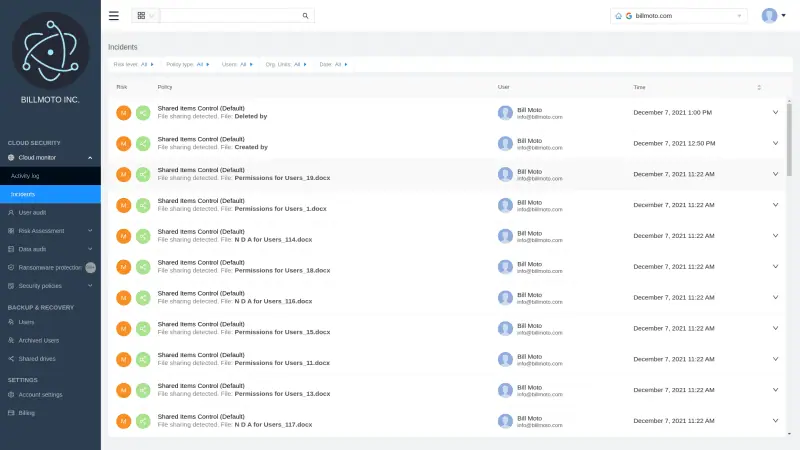
Task: Click the share icon for Permissions for Users_19.docx
Action: 143,174
